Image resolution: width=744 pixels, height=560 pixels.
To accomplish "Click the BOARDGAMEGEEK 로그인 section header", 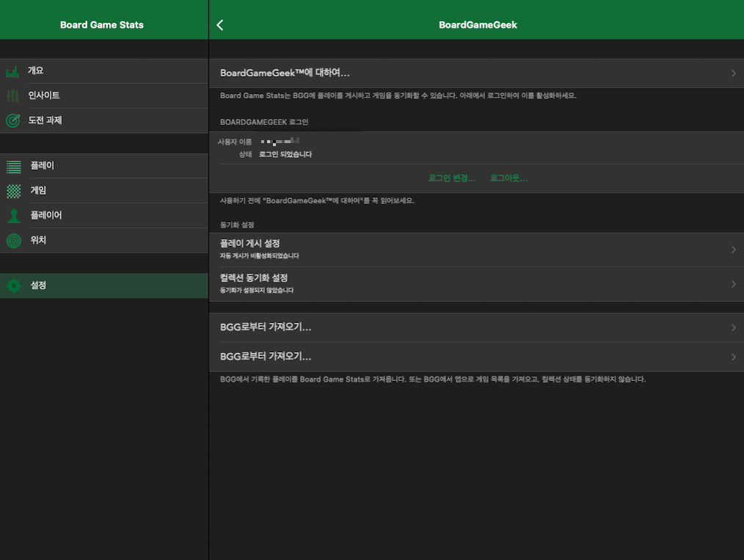I will 264,122.
